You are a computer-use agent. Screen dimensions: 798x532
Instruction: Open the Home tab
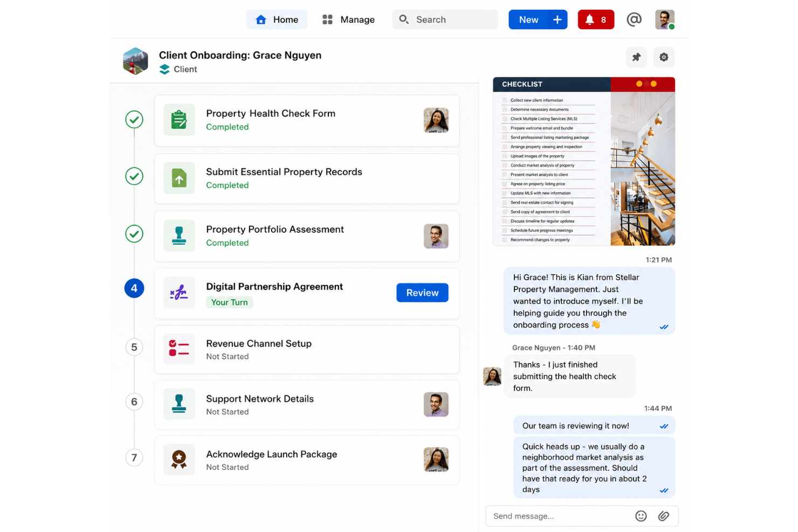click(x=277, y=19)
